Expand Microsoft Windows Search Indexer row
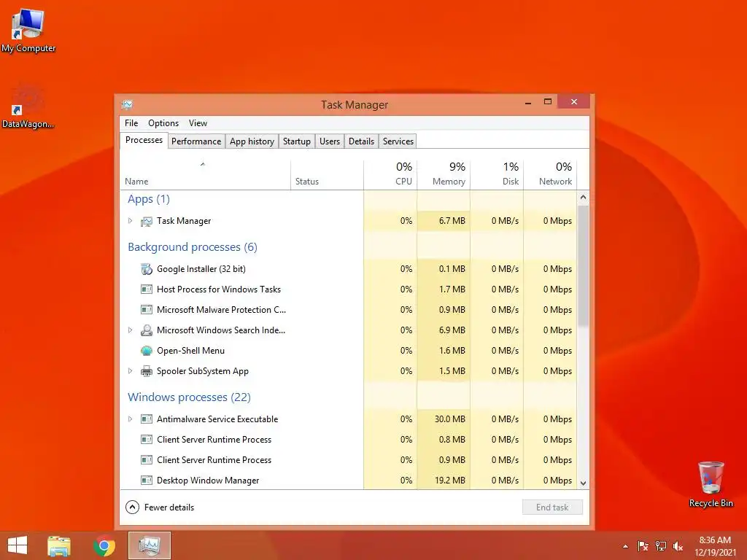 pyautogui.click(x=130, y=330)
